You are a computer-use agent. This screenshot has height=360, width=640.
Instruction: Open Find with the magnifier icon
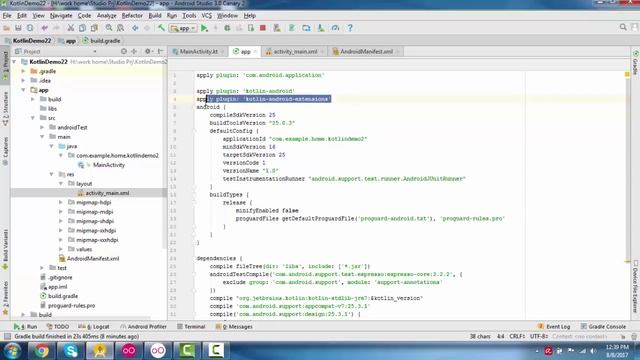coord(109,28)
